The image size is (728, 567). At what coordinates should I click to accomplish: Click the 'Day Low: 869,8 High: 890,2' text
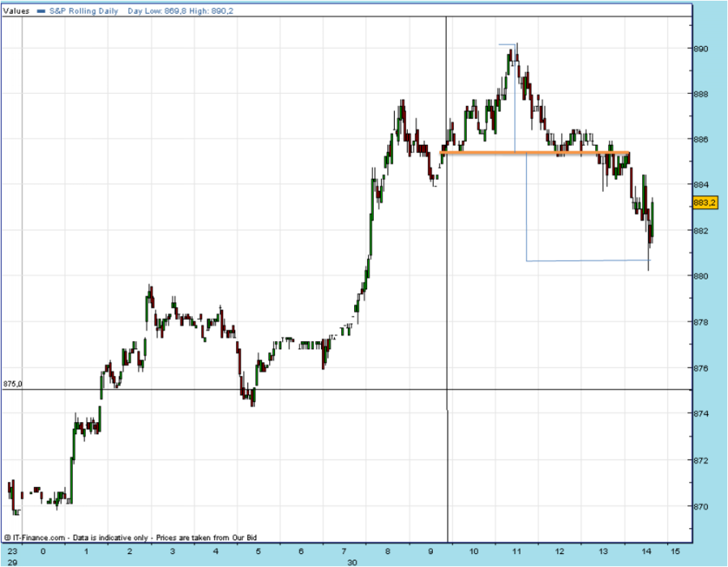point(181,11)
